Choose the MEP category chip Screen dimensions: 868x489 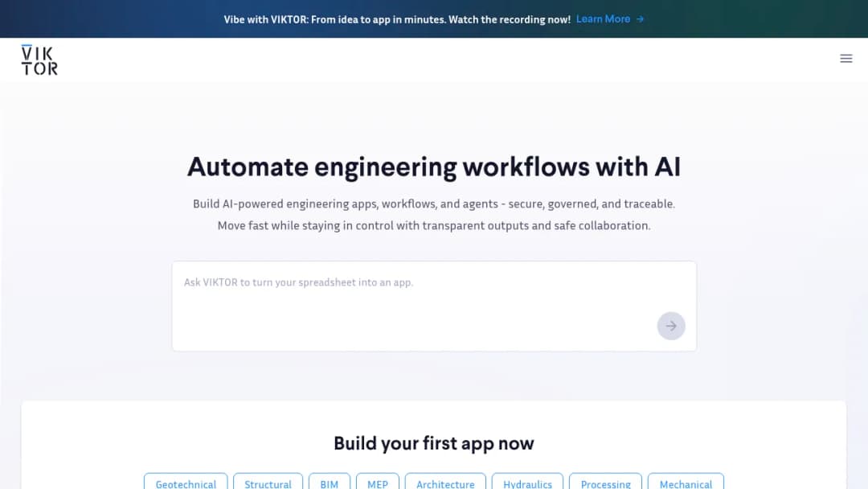378,483
